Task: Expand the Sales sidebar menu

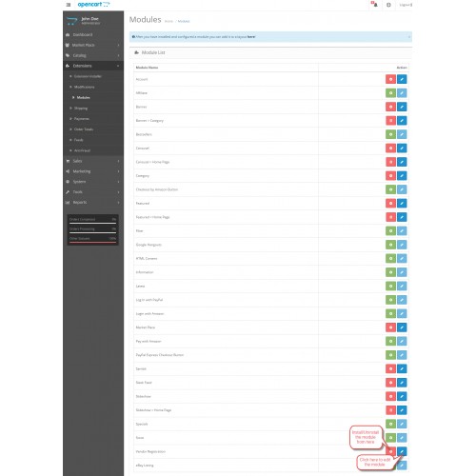Action: click(93, 161)
